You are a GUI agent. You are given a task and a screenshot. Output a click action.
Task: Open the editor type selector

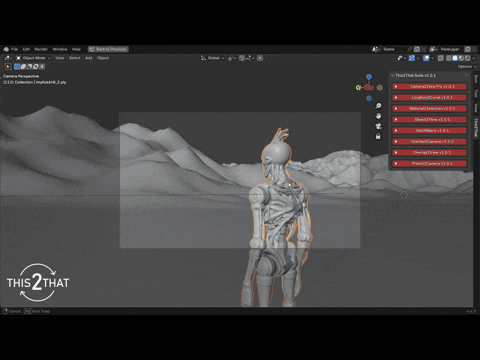point(8,58)
